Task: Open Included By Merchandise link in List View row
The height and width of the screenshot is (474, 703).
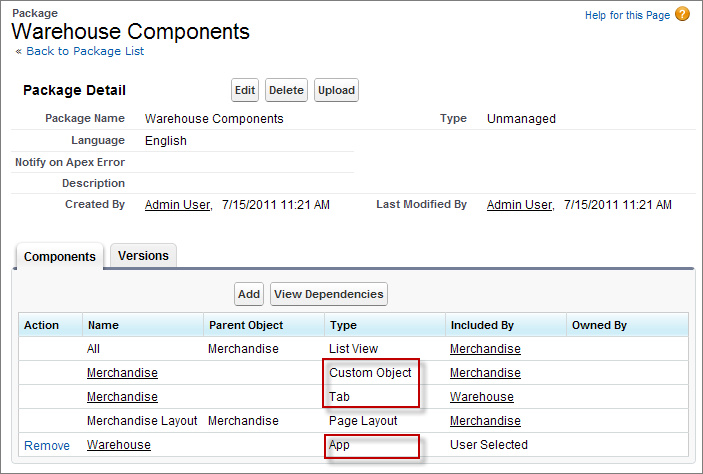Action: (485, 349)
